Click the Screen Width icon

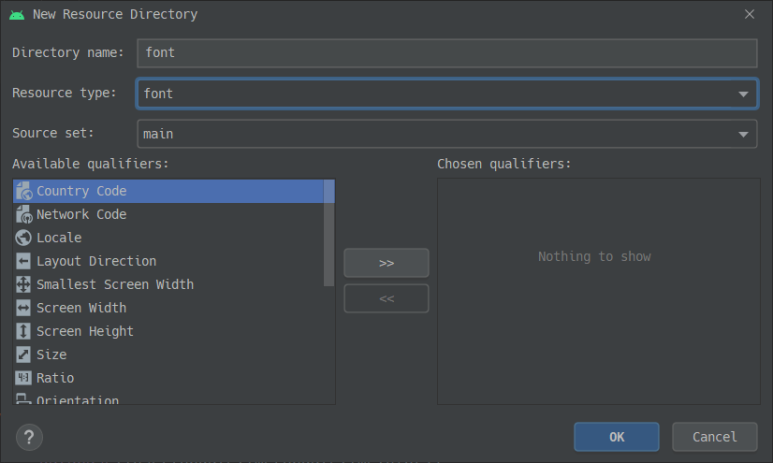[x=24, y=308]
